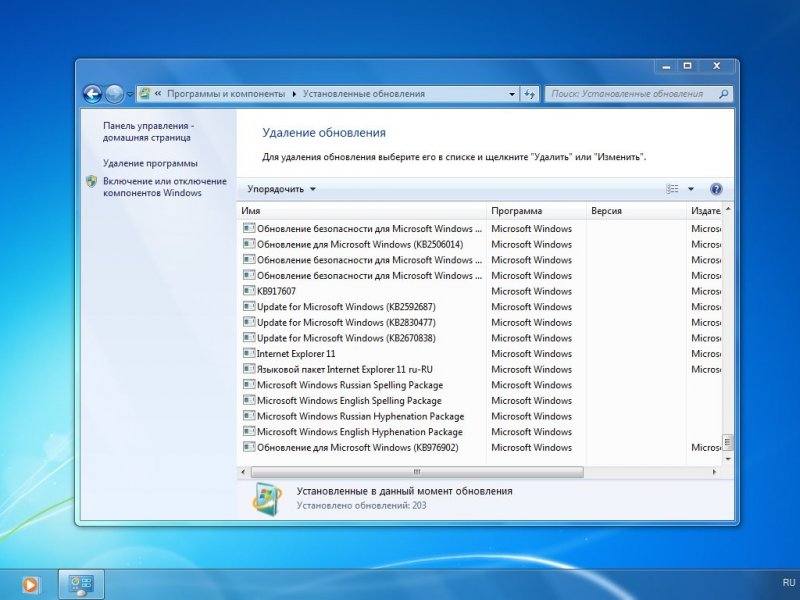Open the media player taskbar icon

(x=30, y=585)
